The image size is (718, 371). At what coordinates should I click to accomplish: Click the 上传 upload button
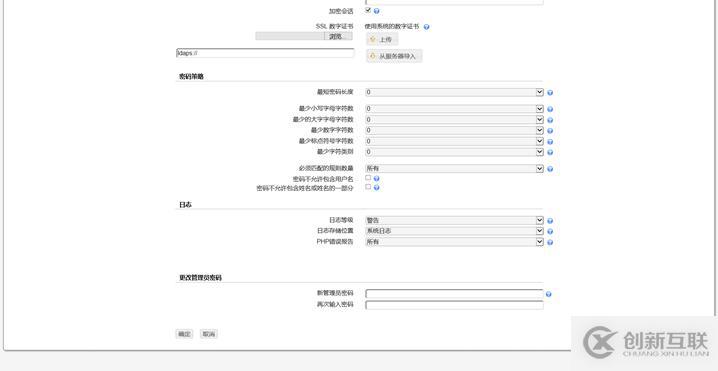tap(382, 39)
